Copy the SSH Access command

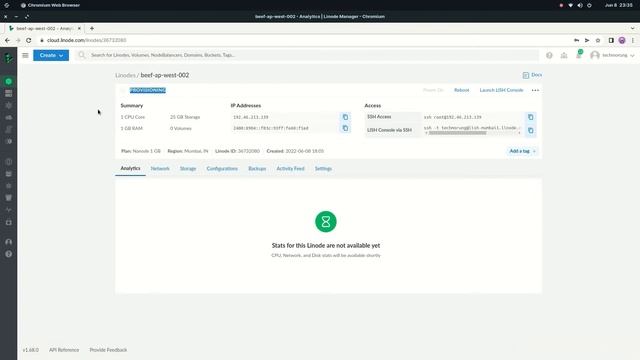point(531,117)
